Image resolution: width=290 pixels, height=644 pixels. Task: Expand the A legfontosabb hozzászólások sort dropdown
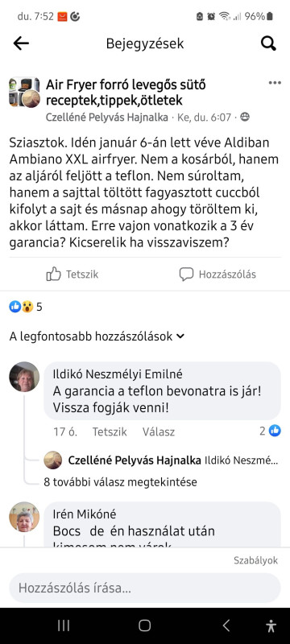point(97,336)
